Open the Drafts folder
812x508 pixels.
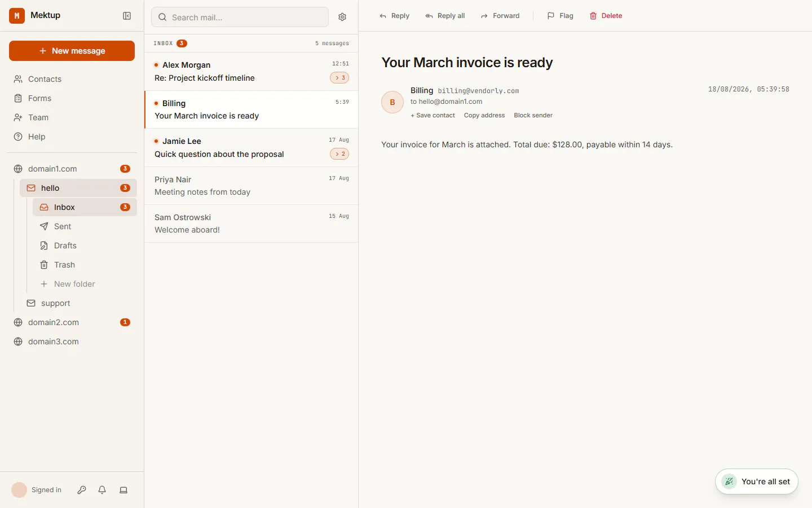tap(85, 246)
